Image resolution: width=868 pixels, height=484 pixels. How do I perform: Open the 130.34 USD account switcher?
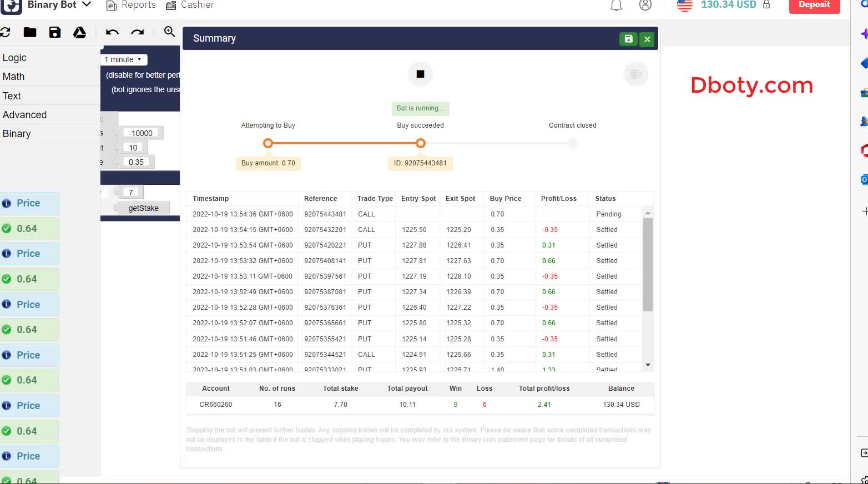tap(728, 5)
